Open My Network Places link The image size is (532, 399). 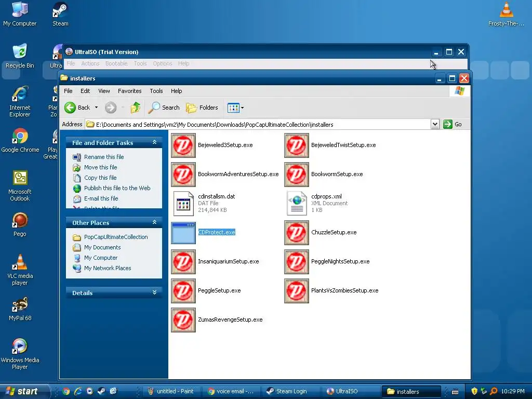click(x=108, y=268)
